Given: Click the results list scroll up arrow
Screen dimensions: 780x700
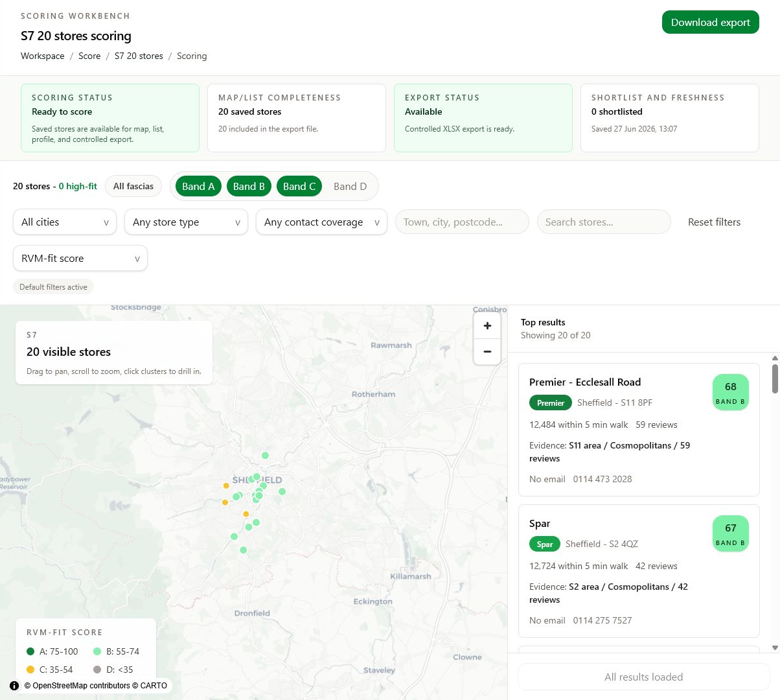Looking at the screenshot, I should (x=775, y=358).
